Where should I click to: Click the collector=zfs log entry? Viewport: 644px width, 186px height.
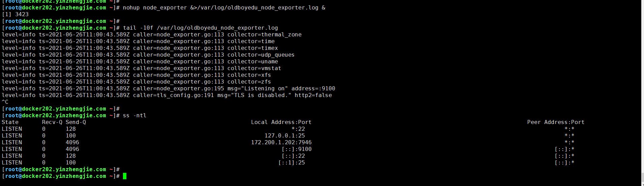pos(136,82)
